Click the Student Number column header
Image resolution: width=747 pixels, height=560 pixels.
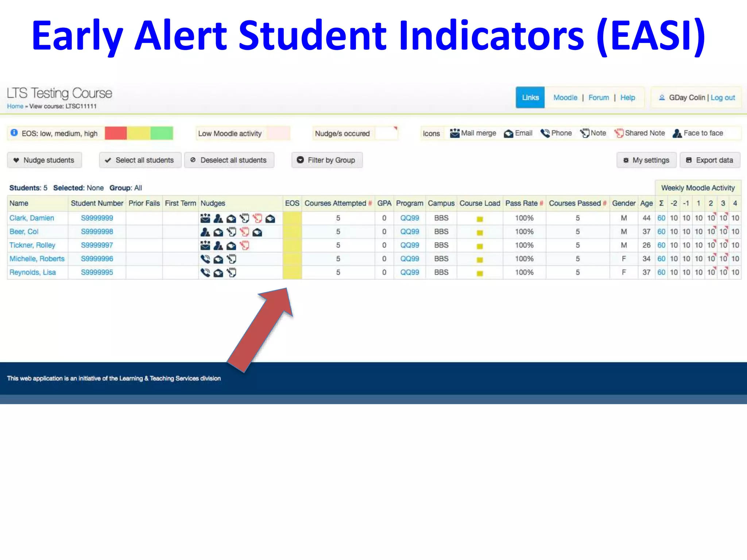97,203
